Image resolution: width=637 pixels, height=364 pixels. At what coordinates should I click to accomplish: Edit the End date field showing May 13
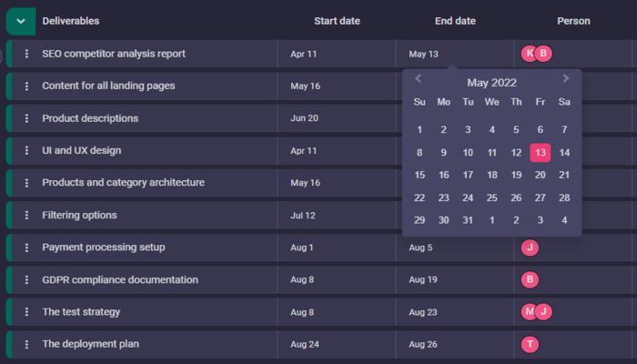click(x=424, y=54)
